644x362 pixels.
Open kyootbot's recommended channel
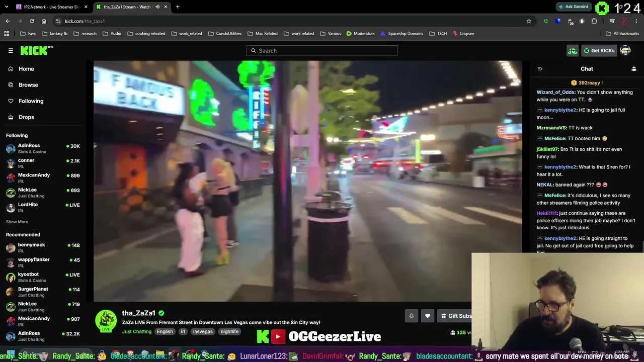pos(43,277)
